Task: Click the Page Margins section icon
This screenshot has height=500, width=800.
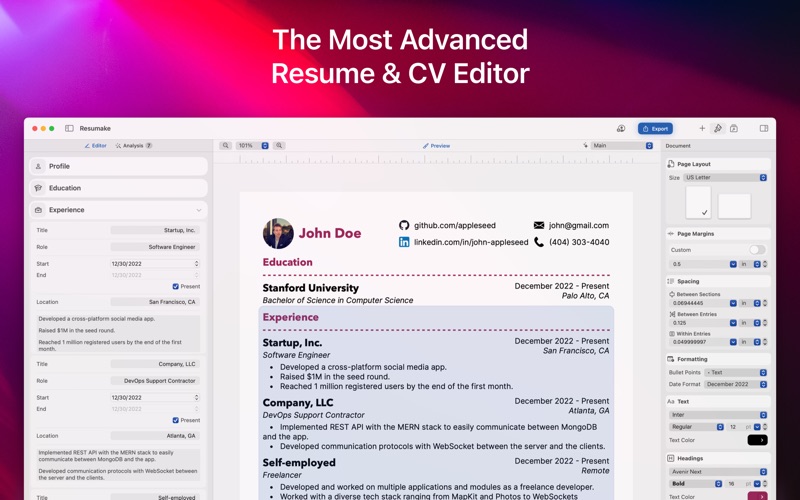Action: click(671, 234)
